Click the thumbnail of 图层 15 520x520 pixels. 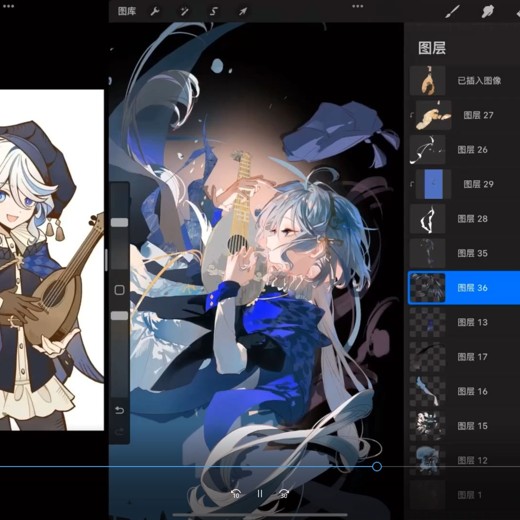(427, 426)
